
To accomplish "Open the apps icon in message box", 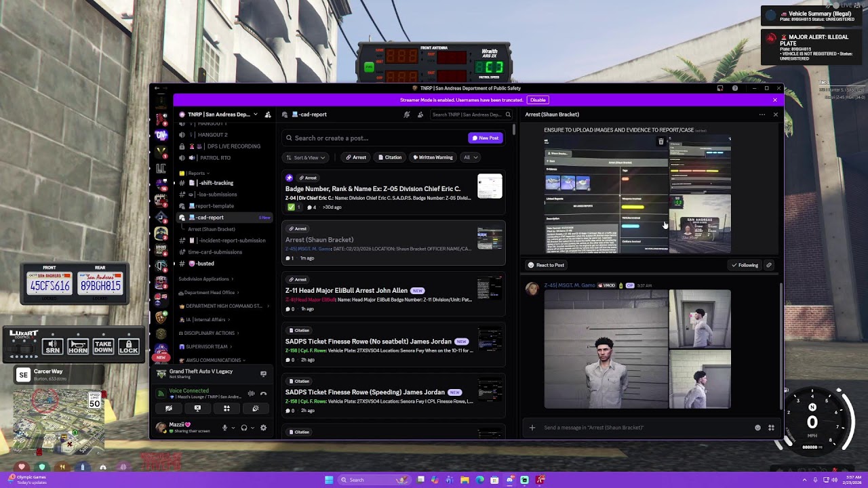I will [771, 428].
